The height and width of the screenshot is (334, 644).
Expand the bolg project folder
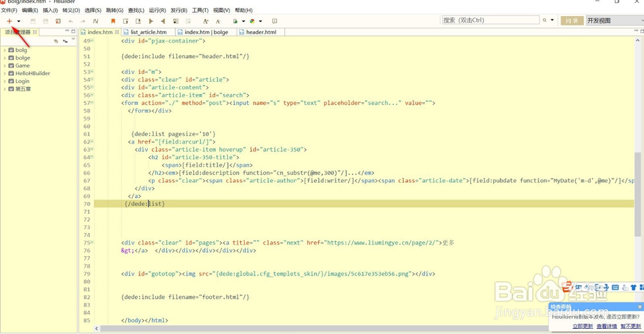5,50
